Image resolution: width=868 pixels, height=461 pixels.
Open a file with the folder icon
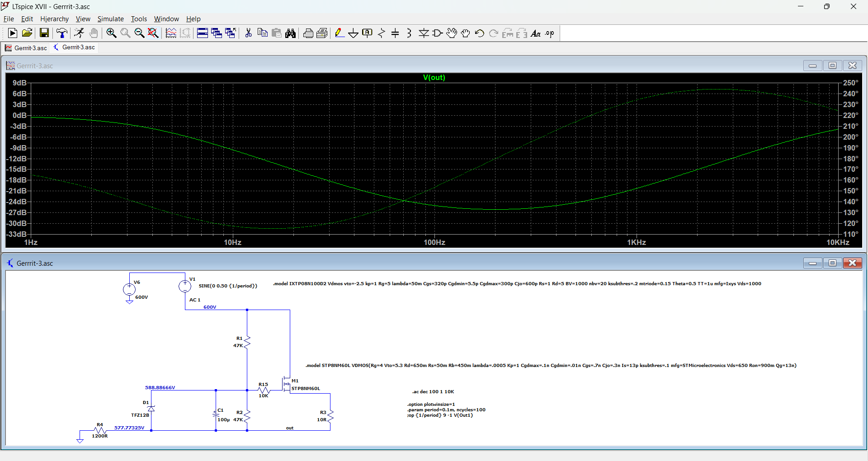[27, 33]
